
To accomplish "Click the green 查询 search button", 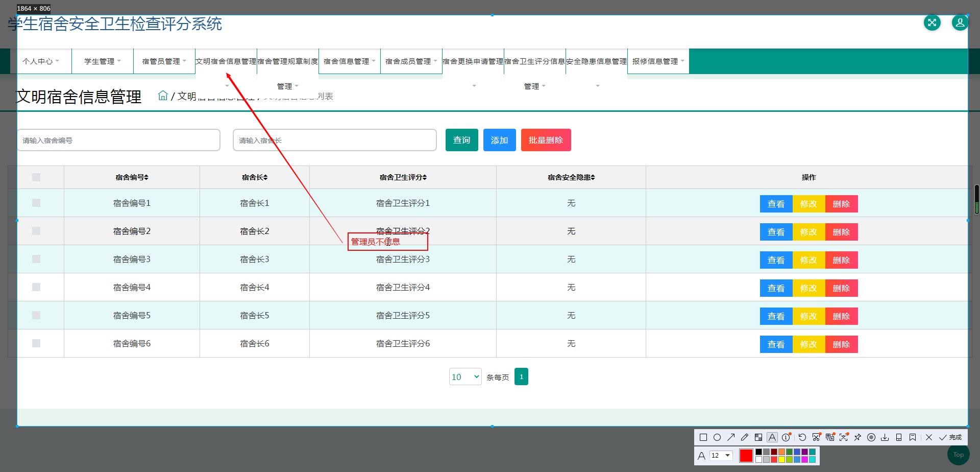I will [x=462, y=140].
